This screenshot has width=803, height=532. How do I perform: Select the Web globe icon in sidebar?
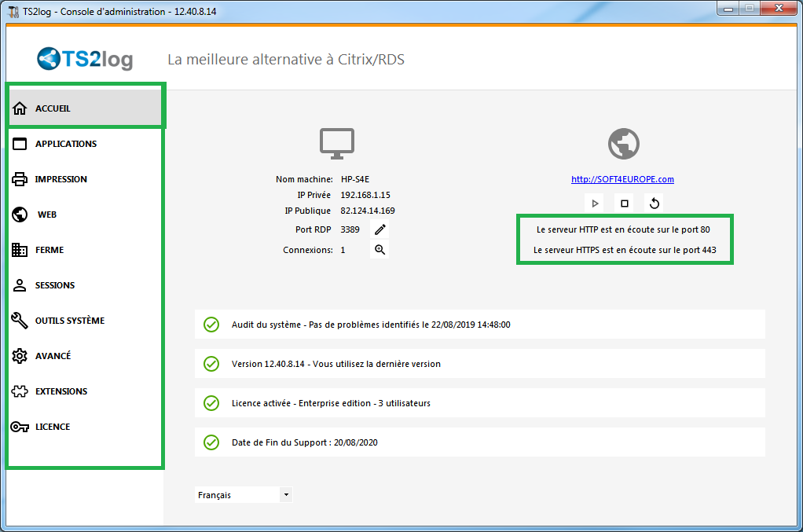(x=20, y=215)
